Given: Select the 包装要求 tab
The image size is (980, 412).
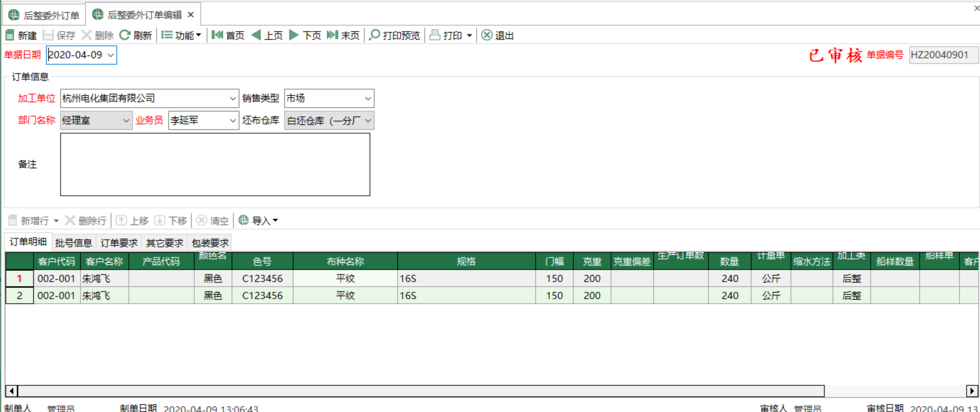Looking at the screenshot, I should (210, 243).
